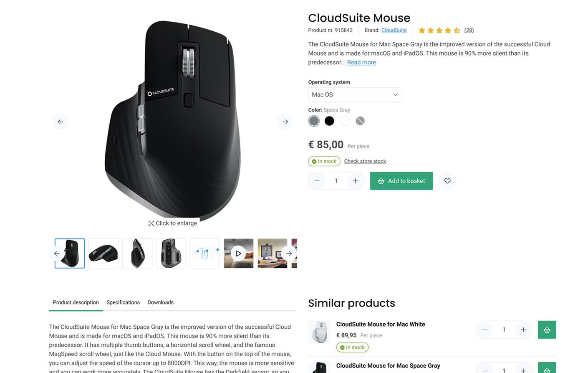Choose the white color swatch
This screenshot has width=588, height=373.
(345, 121)
